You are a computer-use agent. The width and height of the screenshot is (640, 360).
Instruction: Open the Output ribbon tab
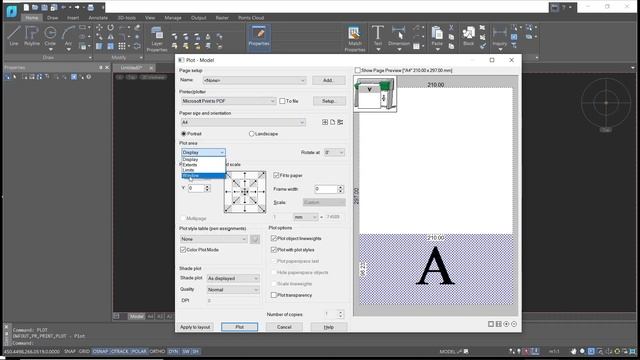[199, 18]
